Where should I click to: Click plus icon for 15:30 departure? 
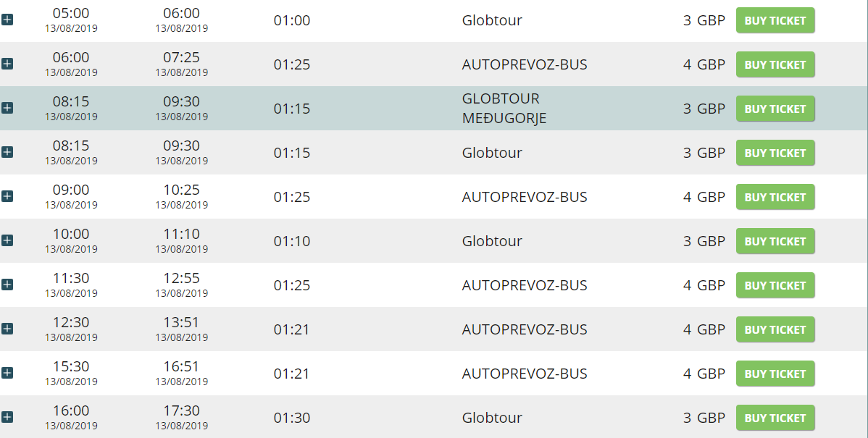[7, 373]
